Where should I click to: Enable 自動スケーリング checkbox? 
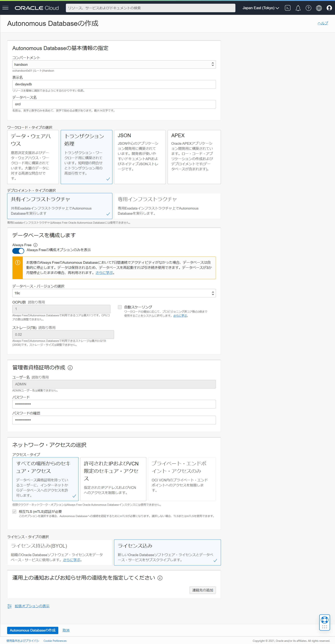(120, 307)
